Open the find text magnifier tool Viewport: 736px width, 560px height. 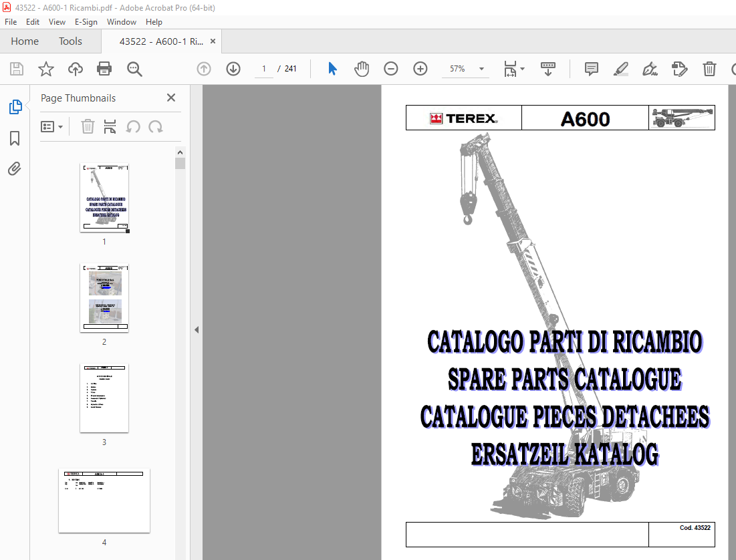(135, 69)
